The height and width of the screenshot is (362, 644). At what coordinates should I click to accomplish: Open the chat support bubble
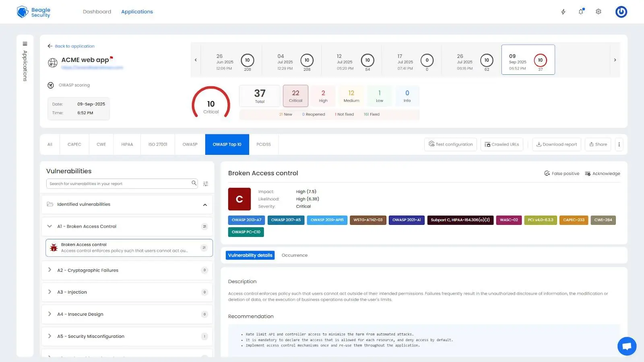pyautogui.click(x=627, y=346)
